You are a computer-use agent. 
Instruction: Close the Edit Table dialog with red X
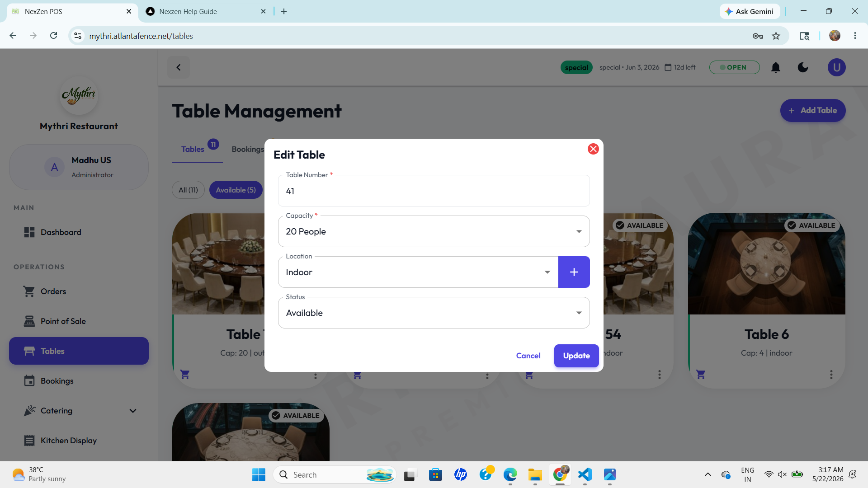point(593,149)
